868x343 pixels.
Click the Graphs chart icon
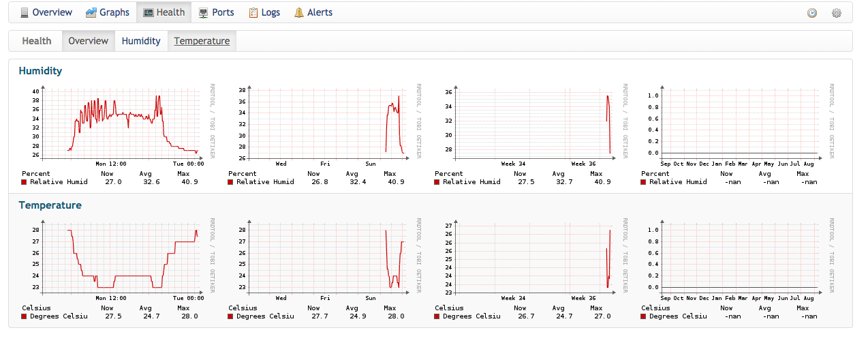click(x=91, y=12)
